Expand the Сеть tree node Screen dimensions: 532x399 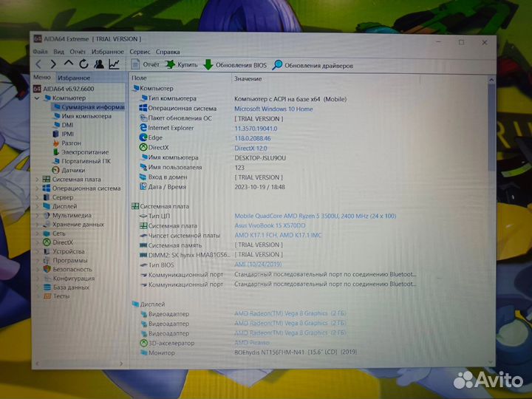click(x=38, y=233)
